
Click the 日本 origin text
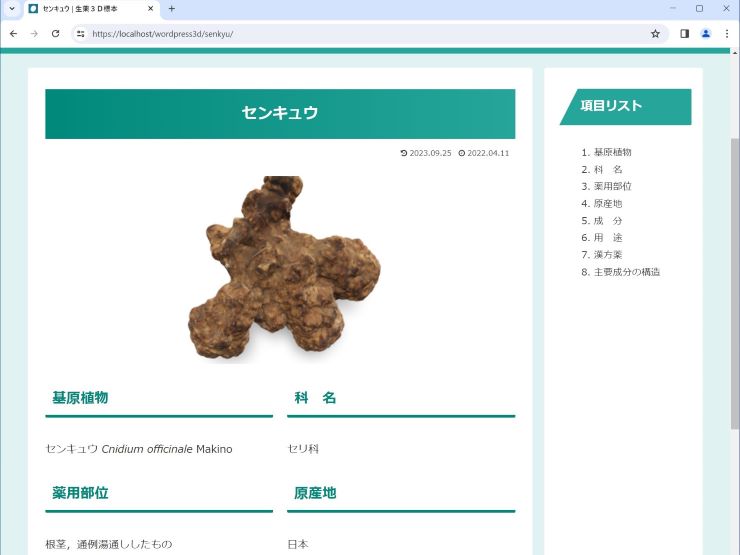(x=298, y=544)
